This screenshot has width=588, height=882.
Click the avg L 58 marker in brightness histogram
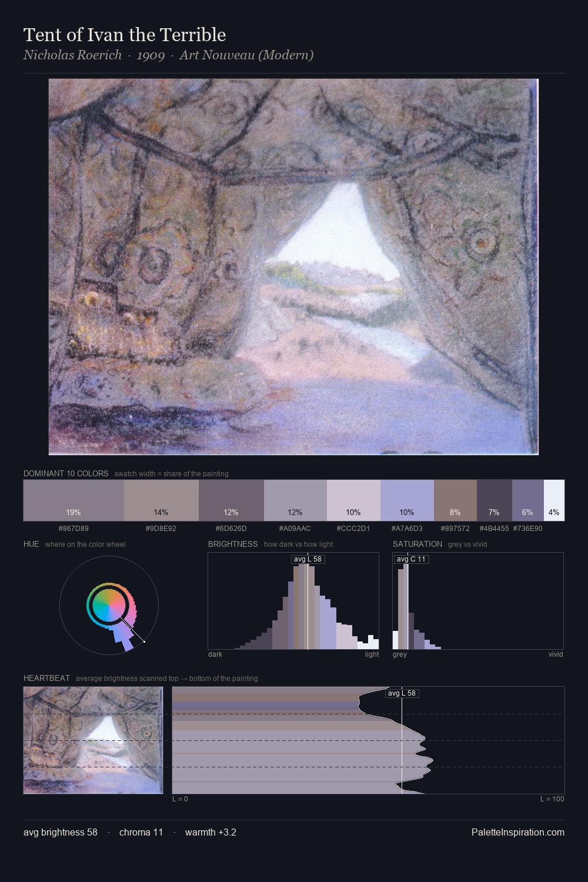pyautogui.click(x=308, y=559)
